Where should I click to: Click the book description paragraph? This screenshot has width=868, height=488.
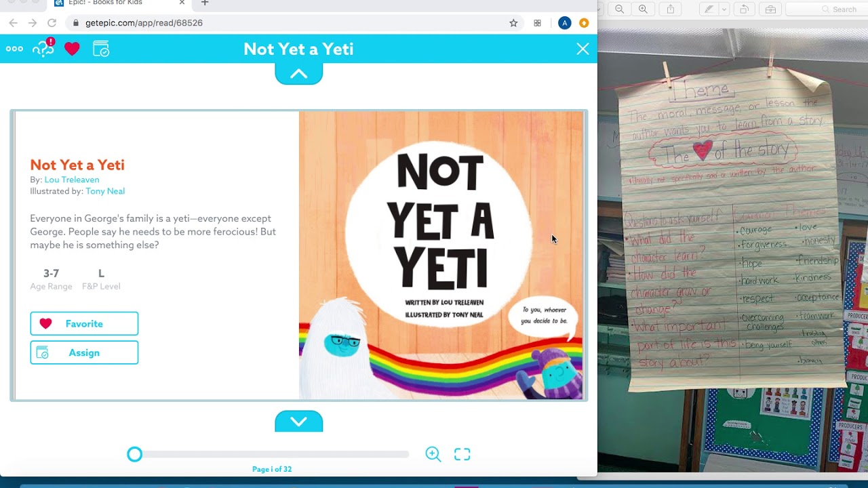(x=153, y=232)
